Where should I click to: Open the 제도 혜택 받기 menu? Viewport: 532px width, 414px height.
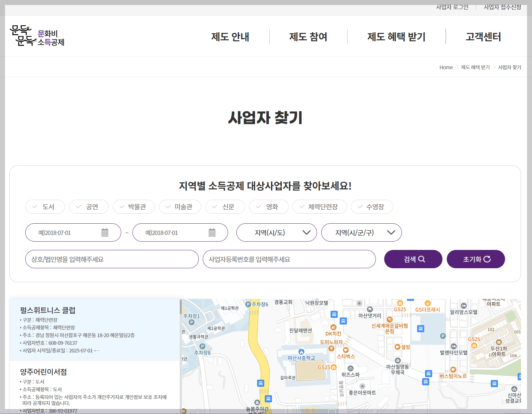pos(397,37)
